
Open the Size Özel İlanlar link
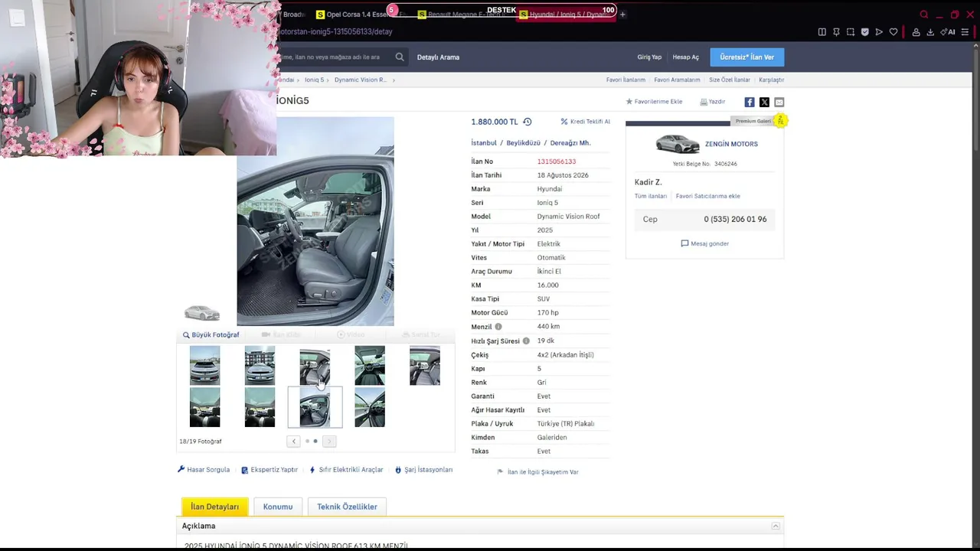(x=729, y=80)
